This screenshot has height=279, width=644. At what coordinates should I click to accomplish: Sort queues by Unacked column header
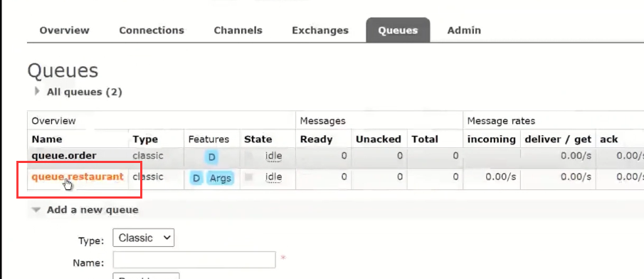[x=379, y=139]
